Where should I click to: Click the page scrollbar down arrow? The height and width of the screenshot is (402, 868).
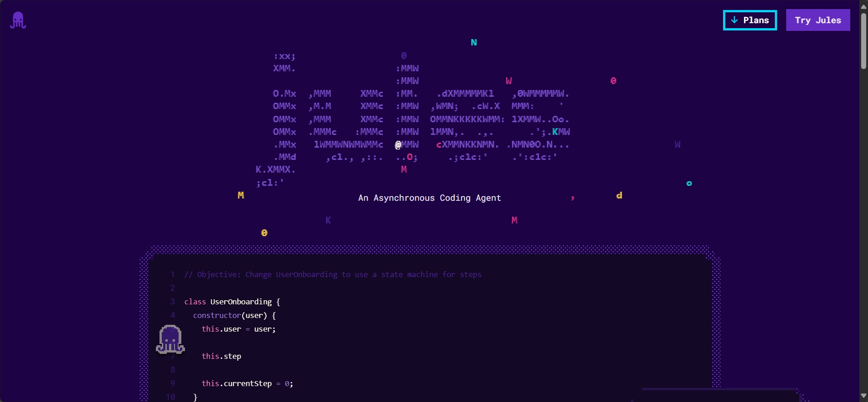tap(863, 396)
